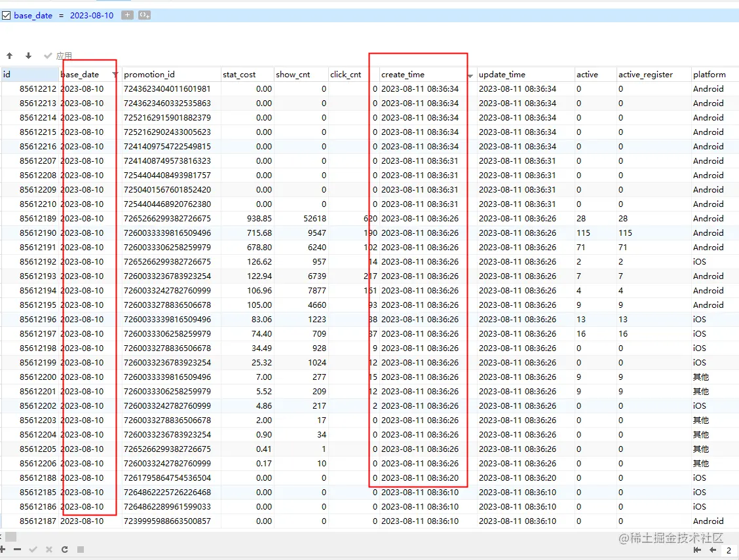Select base_date cell in row 85612187
The height and width of the screenshot is (560, 739).
click(90, 521)
